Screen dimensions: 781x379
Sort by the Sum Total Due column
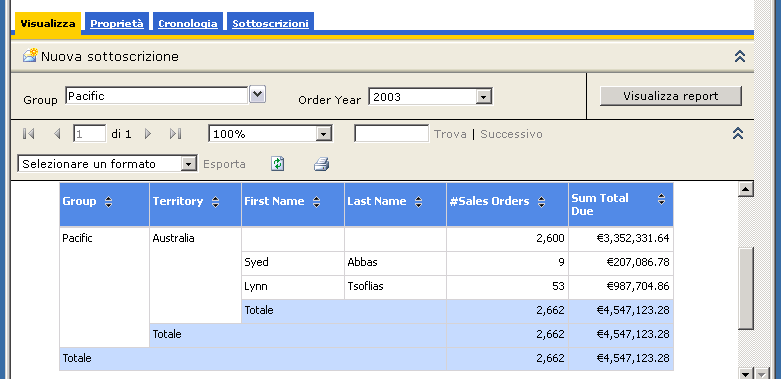pos(661,199)
